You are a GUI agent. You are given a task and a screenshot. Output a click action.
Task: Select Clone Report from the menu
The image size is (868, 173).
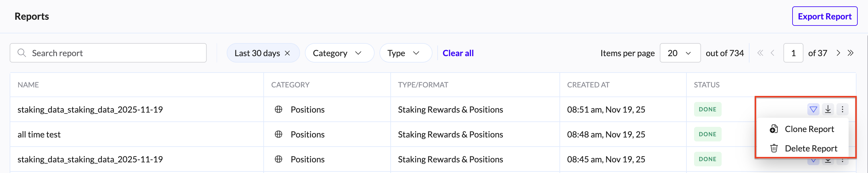(809, 129)
